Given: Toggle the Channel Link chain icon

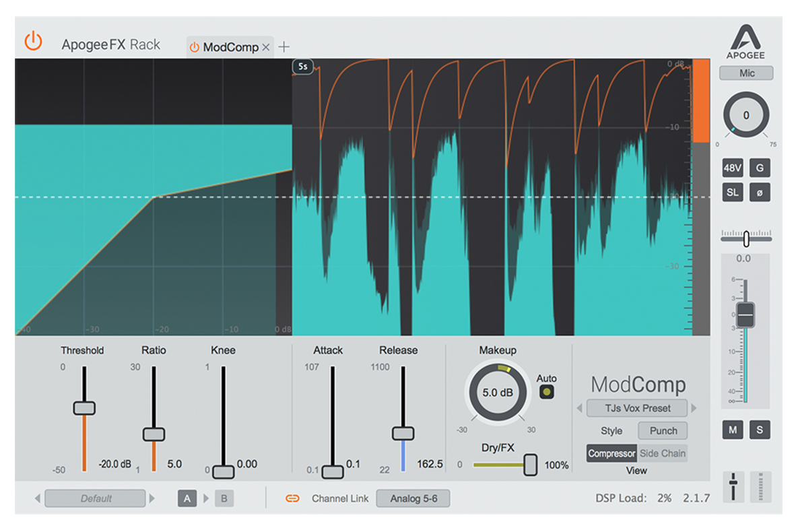Looking at the screenshot, I should point(292,498).
